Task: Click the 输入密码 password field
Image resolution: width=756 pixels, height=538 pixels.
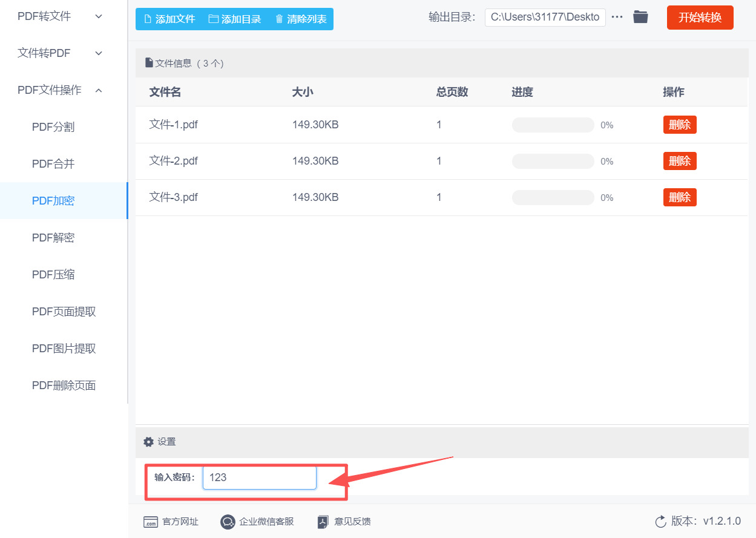Action: coord(260,477)
